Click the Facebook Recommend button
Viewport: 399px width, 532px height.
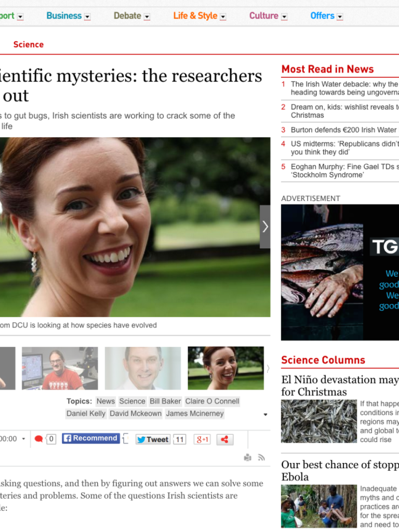click(91, 438)
